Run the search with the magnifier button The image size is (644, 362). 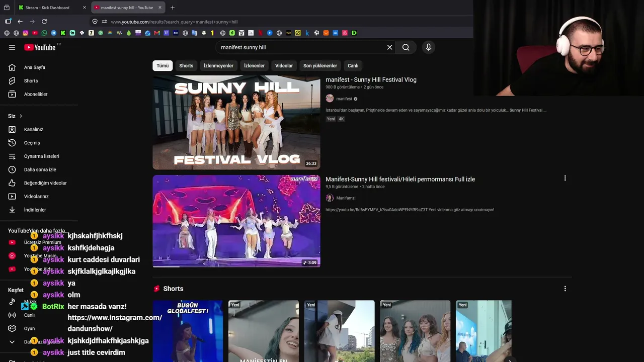pyautogui.click(x=406, y=47)
